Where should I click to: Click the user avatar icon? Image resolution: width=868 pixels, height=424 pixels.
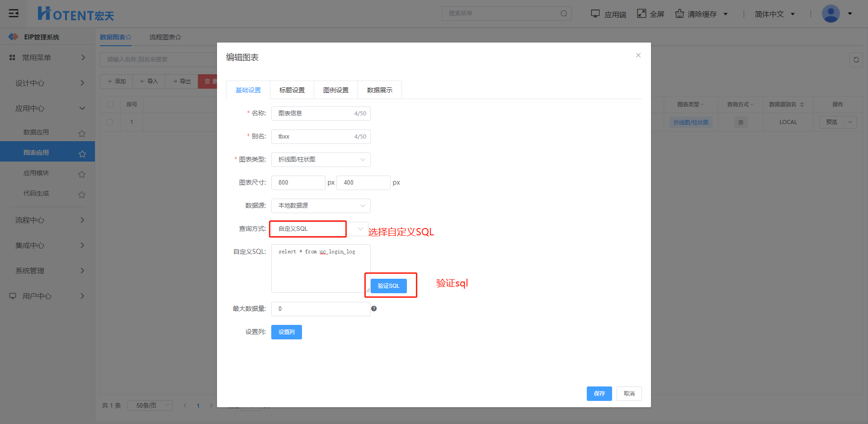click(830, 14)
